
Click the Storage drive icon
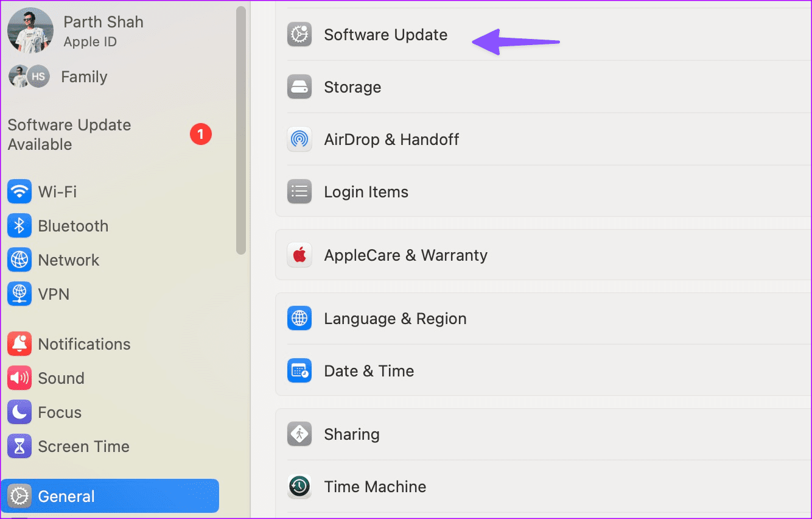tap(299, 87)
